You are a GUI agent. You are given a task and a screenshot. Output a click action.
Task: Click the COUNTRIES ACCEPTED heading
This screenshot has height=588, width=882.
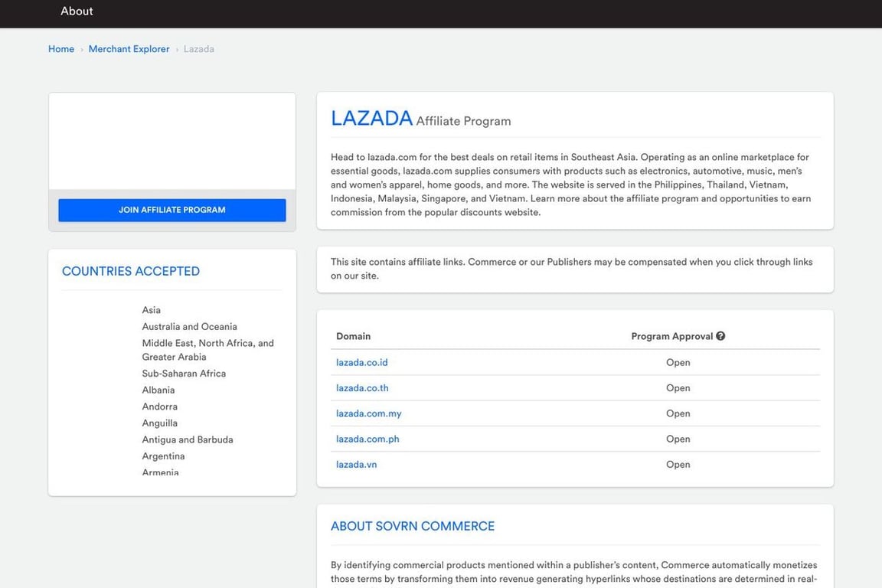130,270
